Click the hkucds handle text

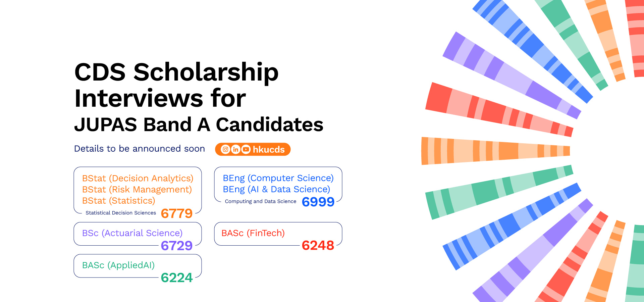(269, 149)
